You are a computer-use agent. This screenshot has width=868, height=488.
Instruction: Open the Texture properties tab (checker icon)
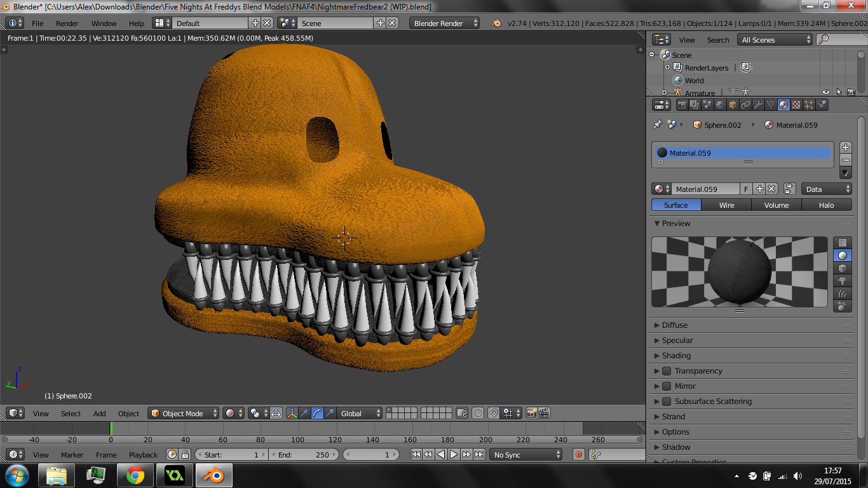pos(796,105)
